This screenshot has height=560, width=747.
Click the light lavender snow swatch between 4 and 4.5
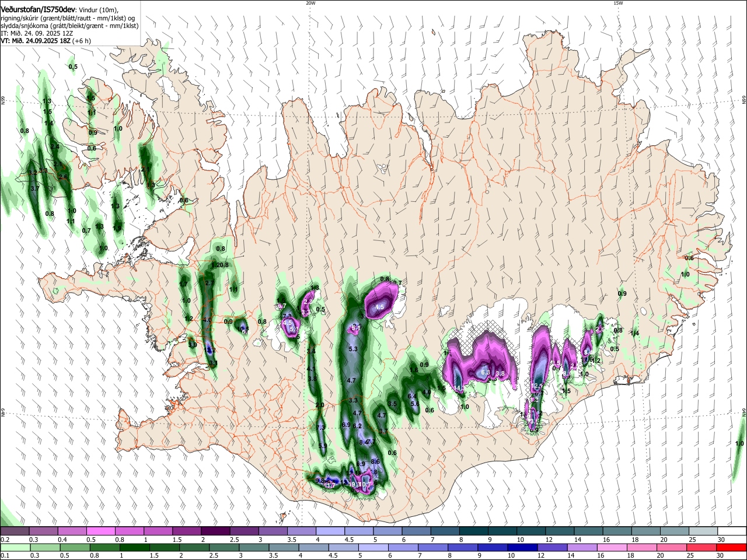pyautogui.click(x=331, y=531)
